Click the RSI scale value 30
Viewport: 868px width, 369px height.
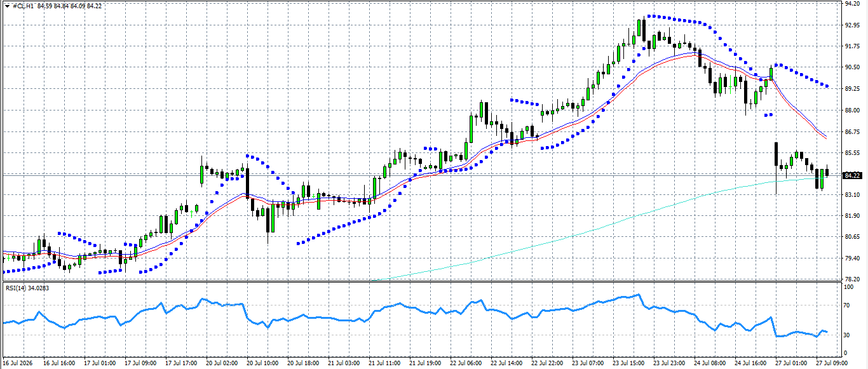pos(847,335)
